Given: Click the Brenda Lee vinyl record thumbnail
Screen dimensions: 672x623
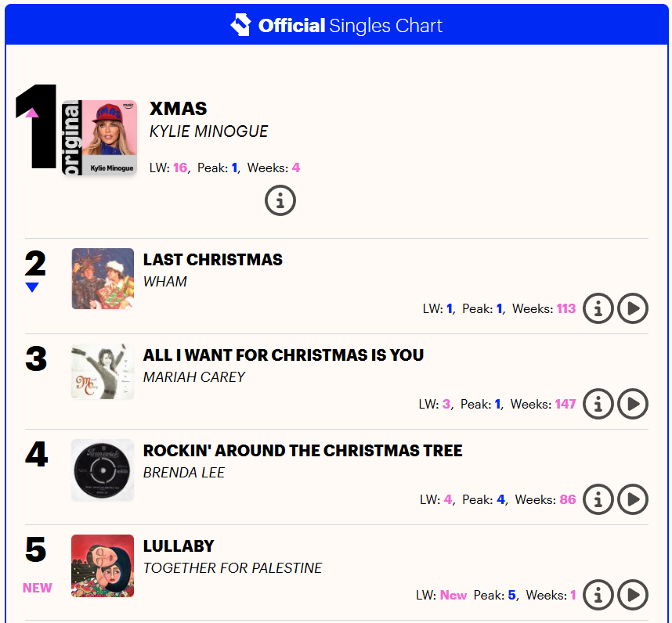Looking at the screenshot, I should click(x=103, y=470).
